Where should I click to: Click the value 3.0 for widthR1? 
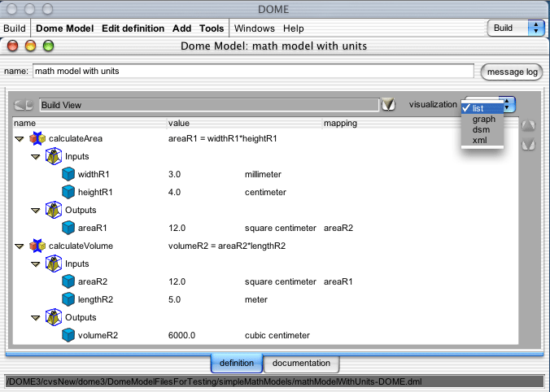174,174
